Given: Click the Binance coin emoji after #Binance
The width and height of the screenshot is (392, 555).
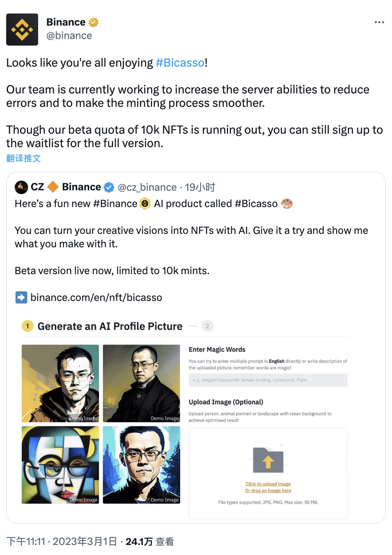Looking at the screenshot, I should (144, 204).
